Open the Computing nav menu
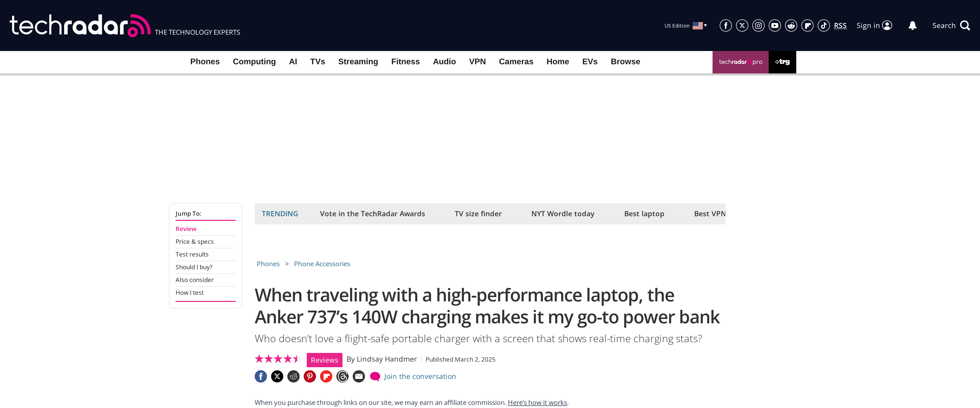The height and width of the screenshot is (408, 980). [254, 62]
